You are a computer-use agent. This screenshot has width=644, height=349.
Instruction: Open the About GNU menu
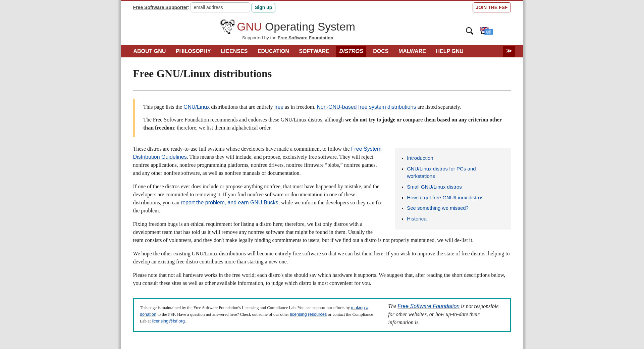(149, 51)
